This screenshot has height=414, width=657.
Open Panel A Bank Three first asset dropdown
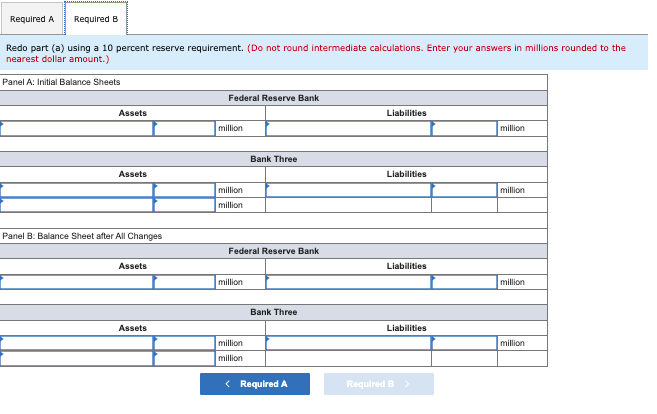pos(77,190)
